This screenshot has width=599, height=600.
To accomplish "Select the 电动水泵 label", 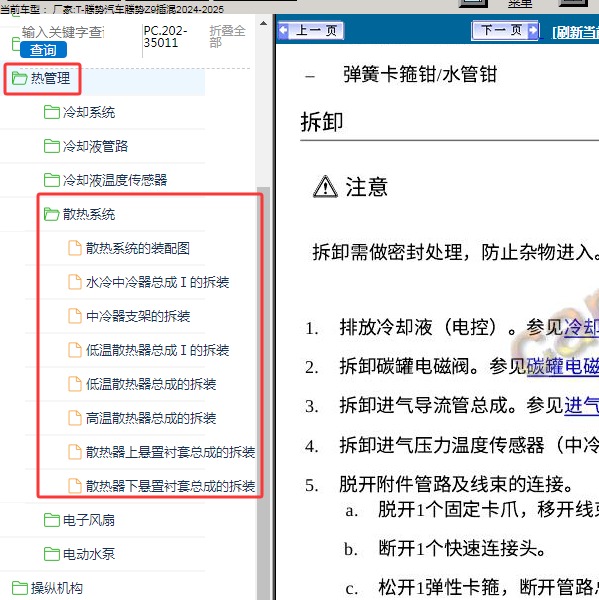I will point(89,554).
